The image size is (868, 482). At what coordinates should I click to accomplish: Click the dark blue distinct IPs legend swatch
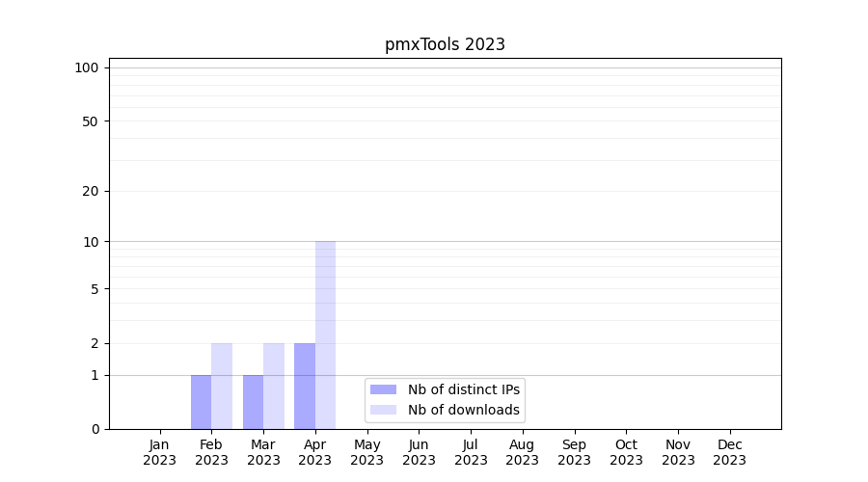(383, 389)
